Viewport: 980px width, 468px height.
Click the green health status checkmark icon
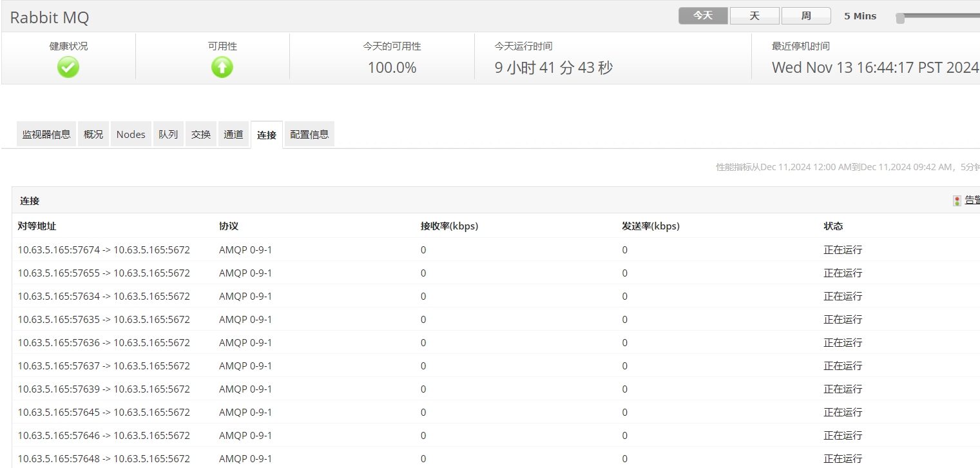(x=68, y=67)
